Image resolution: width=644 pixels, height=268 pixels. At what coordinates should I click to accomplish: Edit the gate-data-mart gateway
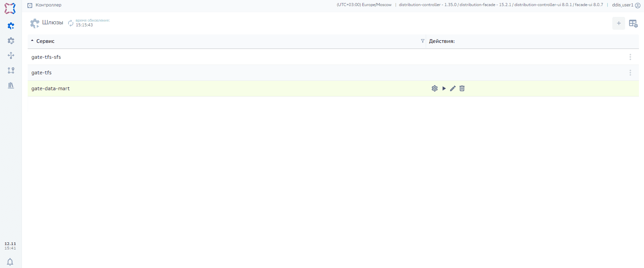coord(453,89)
